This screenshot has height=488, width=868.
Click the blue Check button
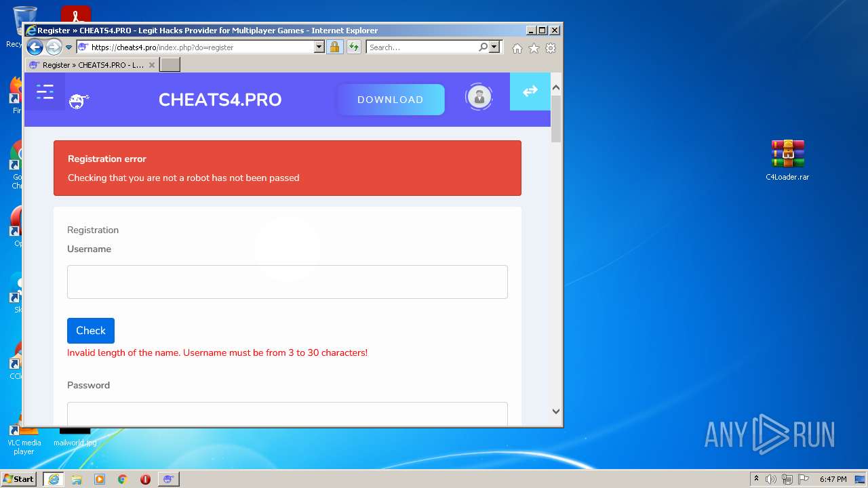91,331
